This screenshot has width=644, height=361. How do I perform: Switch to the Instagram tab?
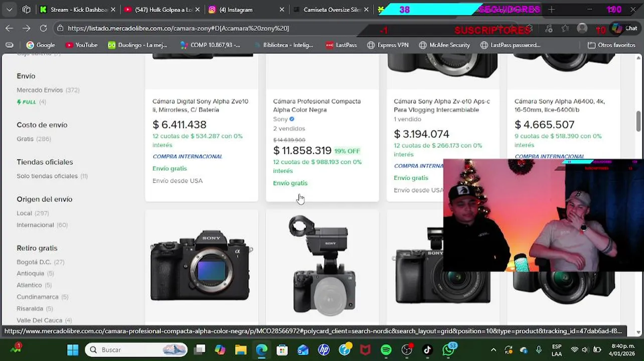coord(246,10)
